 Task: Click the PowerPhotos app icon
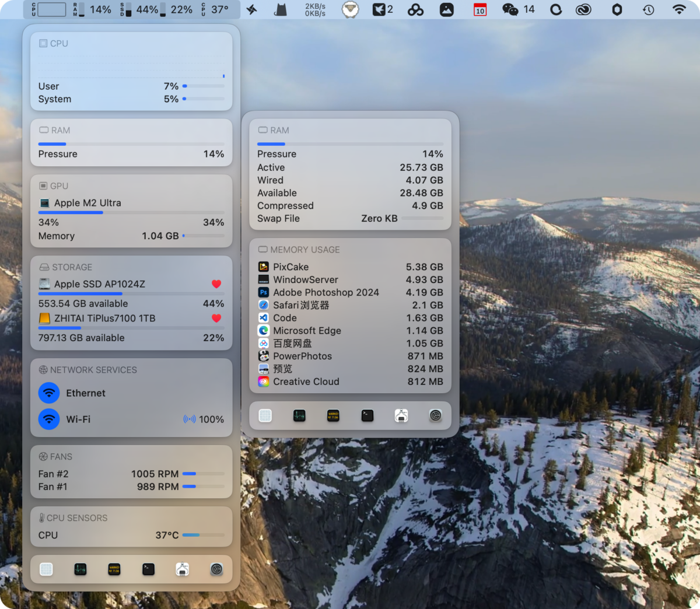point(264,356)
